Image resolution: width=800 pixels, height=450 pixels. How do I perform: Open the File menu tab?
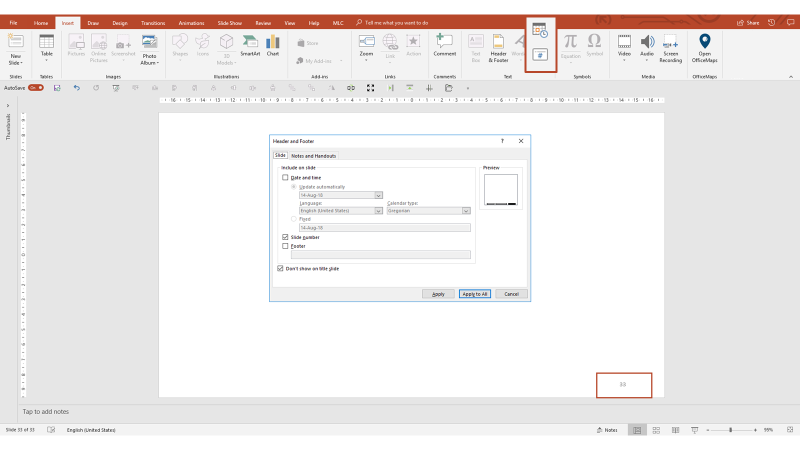pos(13,23)
